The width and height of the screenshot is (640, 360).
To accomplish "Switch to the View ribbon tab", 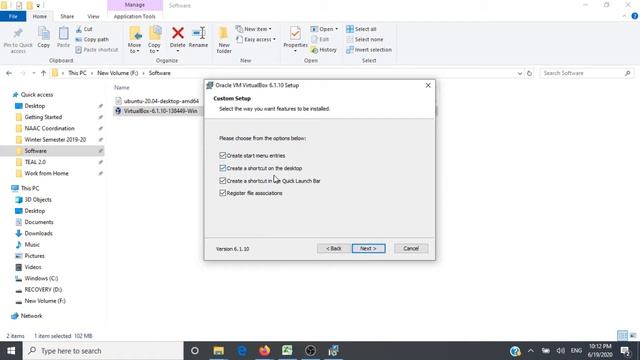I will click(93, 16).
